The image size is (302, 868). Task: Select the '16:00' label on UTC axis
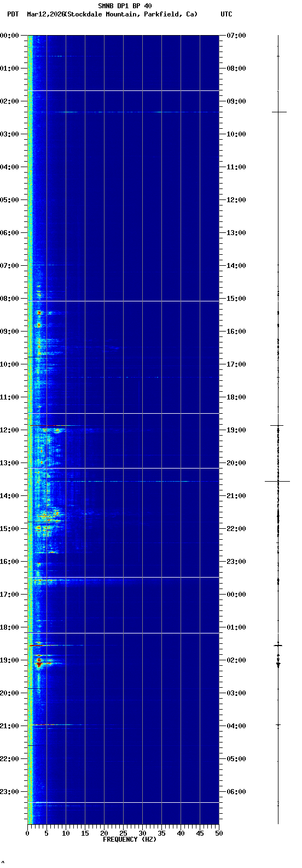[x=236, y=332]
